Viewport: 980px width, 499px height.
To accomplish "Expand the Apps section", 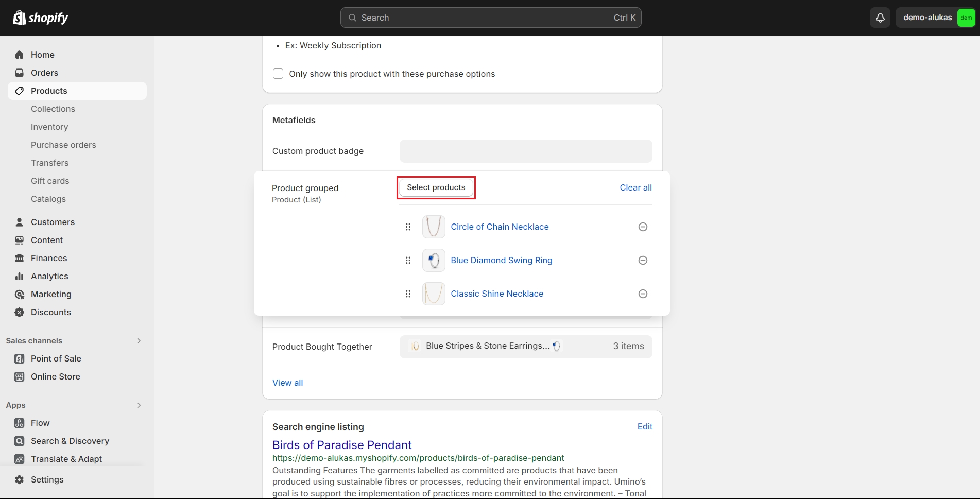I will (139, 405).
